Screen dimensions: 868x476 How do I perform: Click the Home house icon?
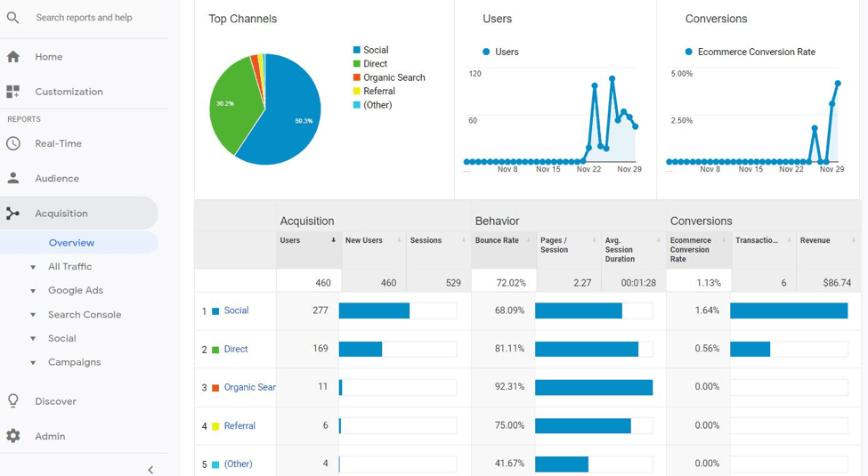tap(12, 57)
